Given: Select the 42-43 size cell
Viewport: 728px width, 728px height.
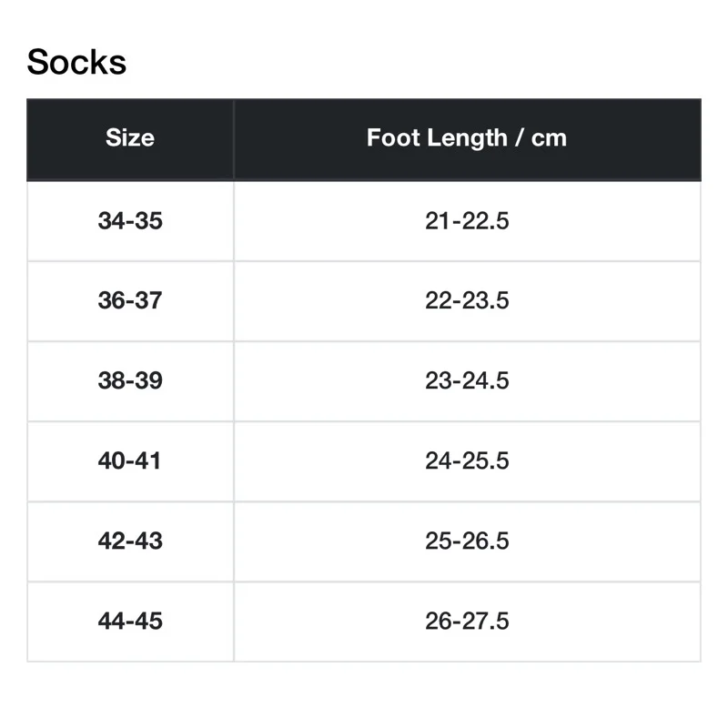Looking at the screenshot, I should click(x=130, y=541).
